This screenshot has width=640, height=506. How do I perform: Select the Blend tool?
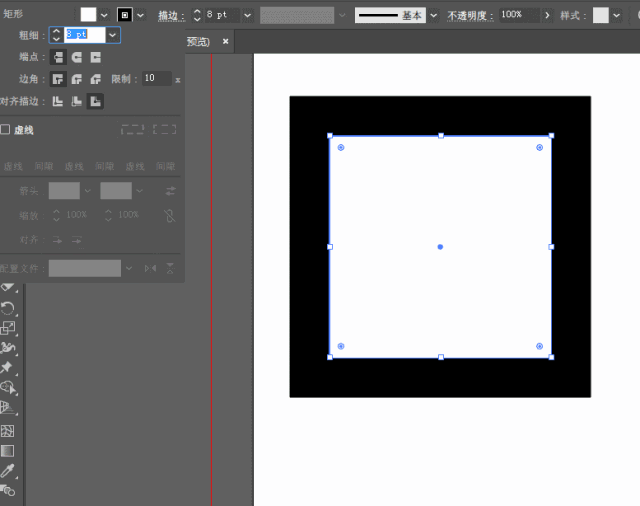[x=8, y=490]
